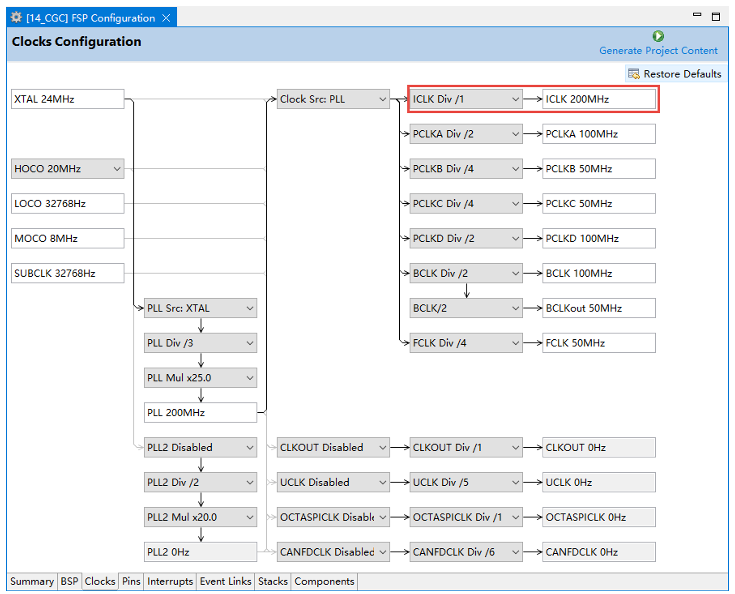Open the UCLK Div /5 dropdown
Screen dimensions: 735x594
tap(466, 482)
